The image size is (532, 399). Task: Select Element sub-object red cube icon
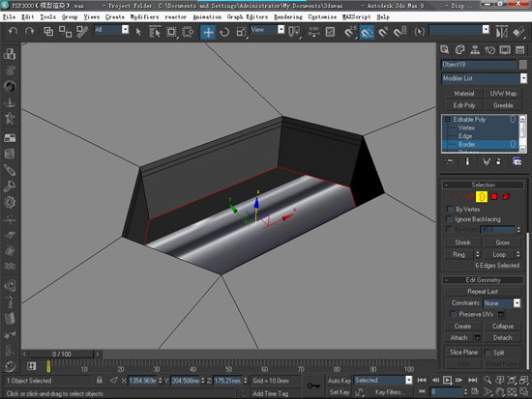coord(506,197)
